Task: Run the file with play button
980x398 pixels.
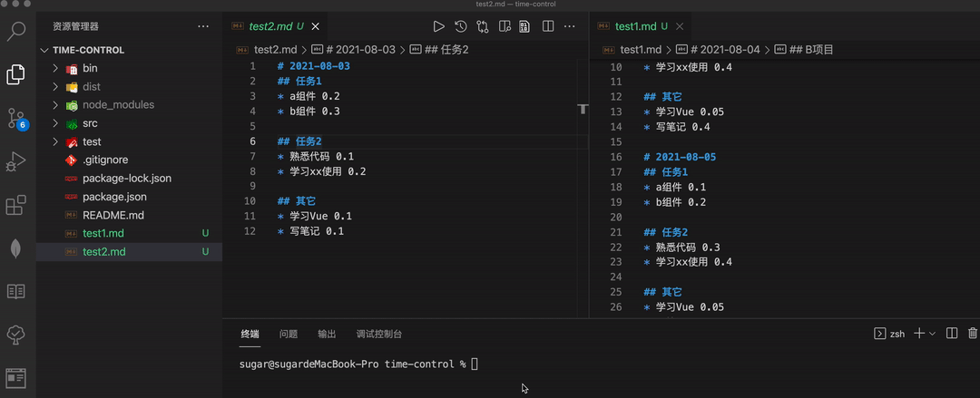Action: click(x=439, y=26)
